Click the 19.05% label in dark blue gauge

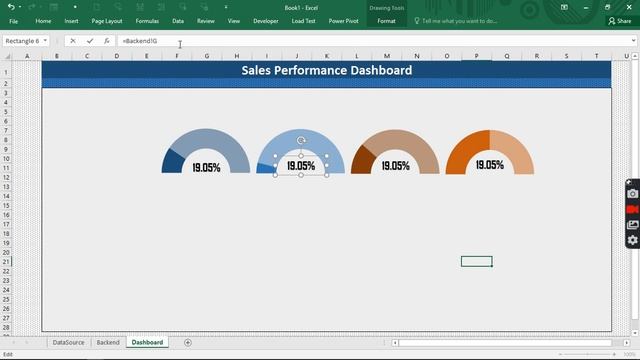coord(206,168)
